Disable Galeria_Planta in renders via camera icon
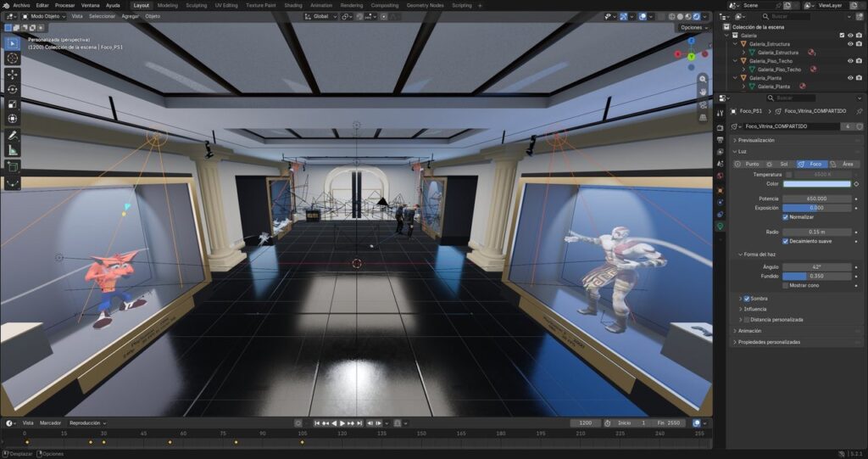Image resolution: width=868 pixels, height=459 pixels. tap(860, 78)
